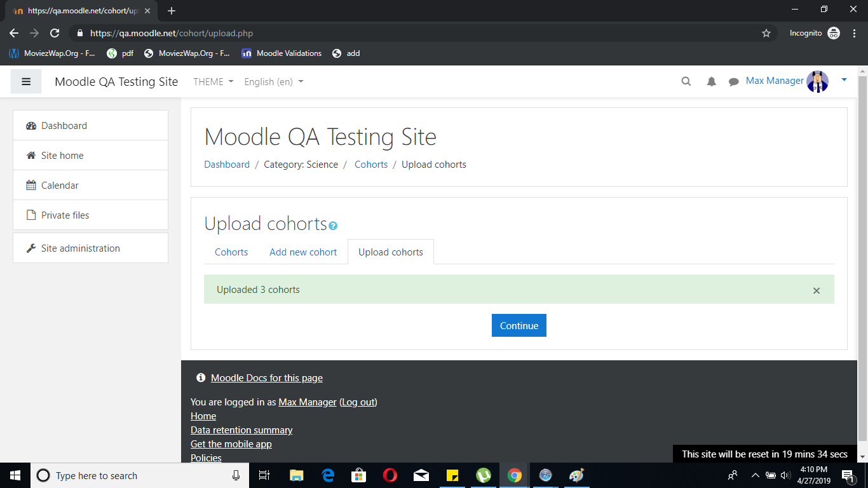
Task: Open Calendar in the side navigation
Action: pos(90,185)
